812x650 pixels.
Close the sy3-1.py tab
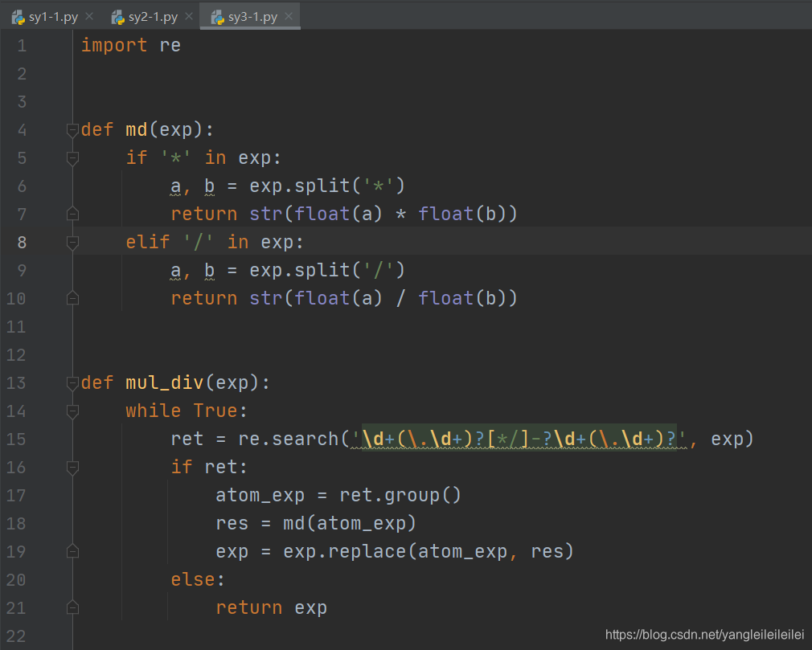click(x=289, y=17)
